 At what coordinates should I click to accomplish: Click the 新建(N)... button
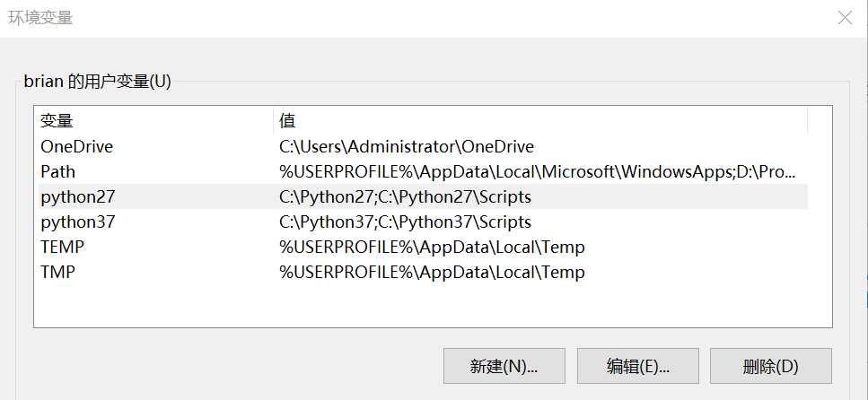(x=504, y=366)
